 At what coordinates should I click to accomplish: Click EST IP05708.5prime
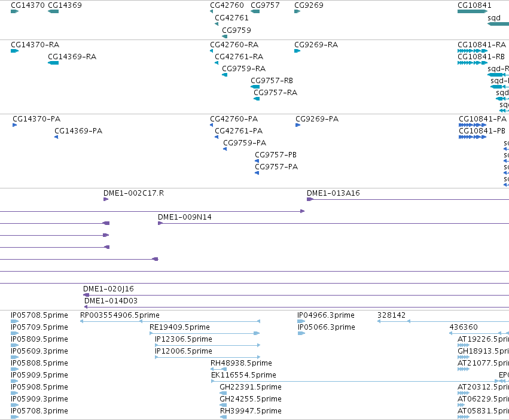point(39,315)
